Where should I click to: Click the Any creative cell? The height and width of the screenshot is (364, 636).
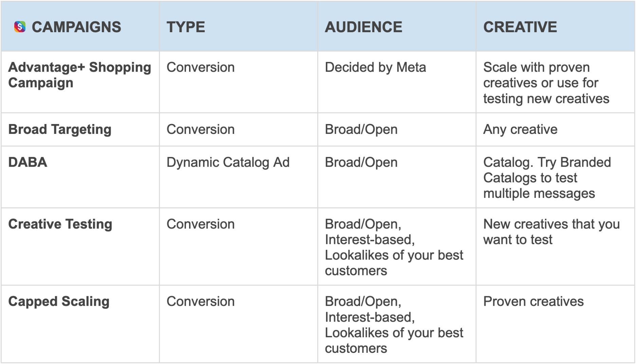[520, 129]
